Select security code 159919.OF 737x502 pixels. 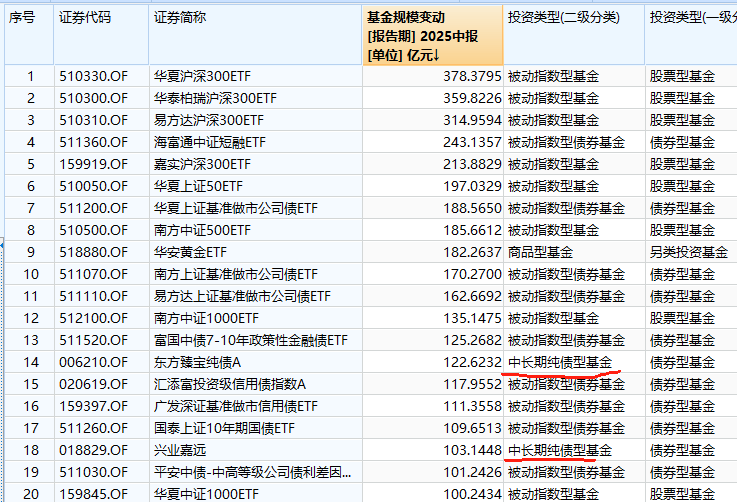[x=94, y=165]
